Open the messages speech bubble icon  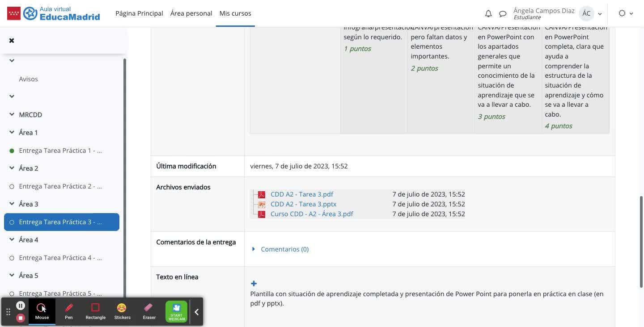[503, 13]
